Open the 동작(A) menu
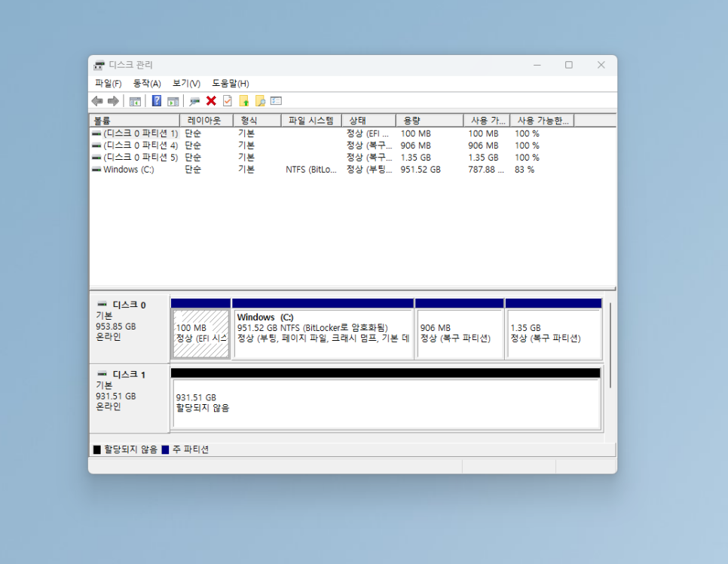 (x=146, y=83)
